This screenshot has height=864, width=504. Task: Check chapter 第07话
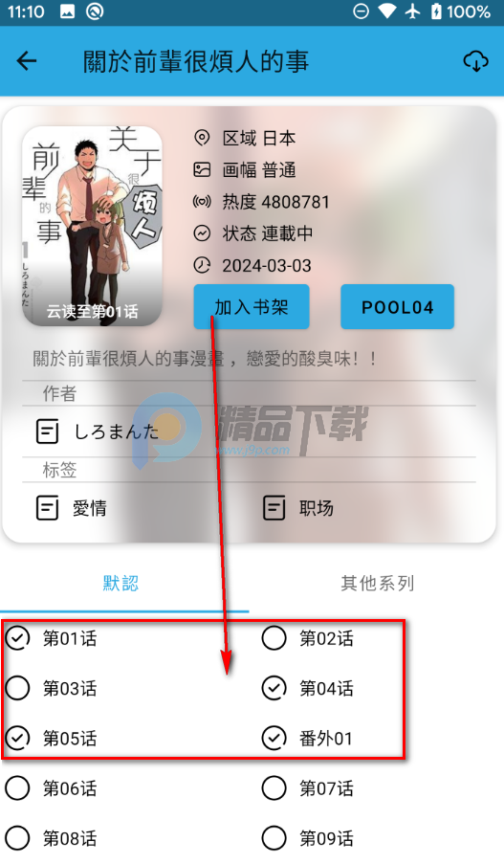pos(274,788)
